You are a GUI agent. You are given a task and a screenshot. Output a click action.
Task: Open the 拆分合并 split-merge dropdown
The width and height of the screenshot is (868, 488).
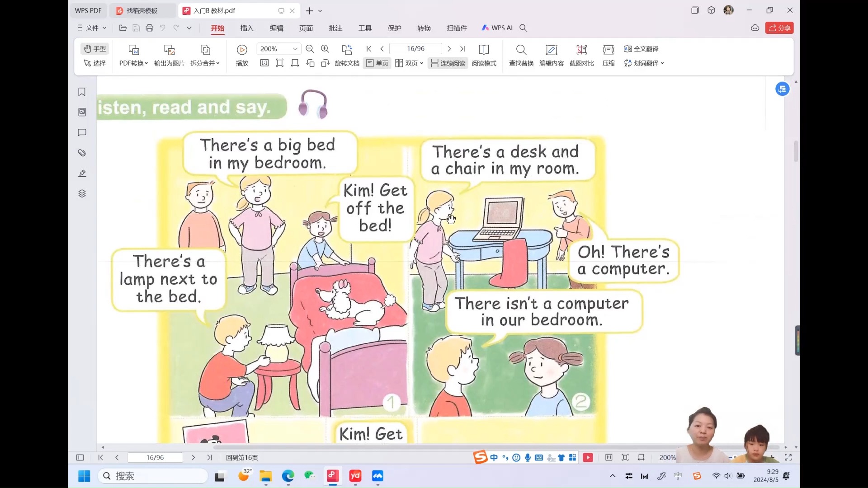coord(205,56)
